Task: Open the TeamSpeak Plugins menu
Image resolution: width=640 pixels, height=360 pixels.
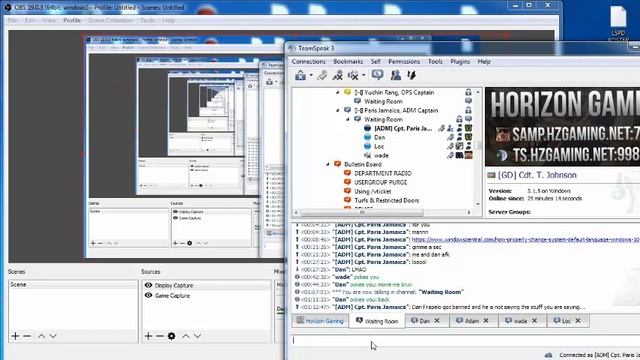Action: coord(460,62)
